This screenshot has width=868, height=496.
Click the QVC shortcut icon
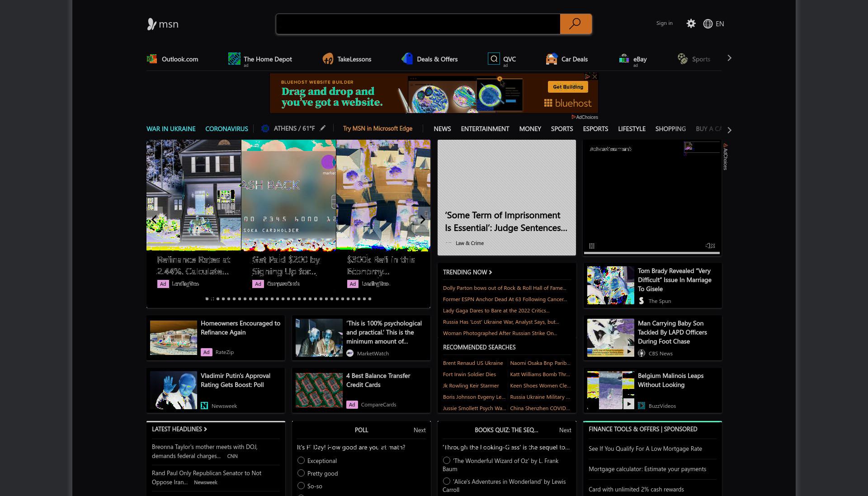pos(494,59)
